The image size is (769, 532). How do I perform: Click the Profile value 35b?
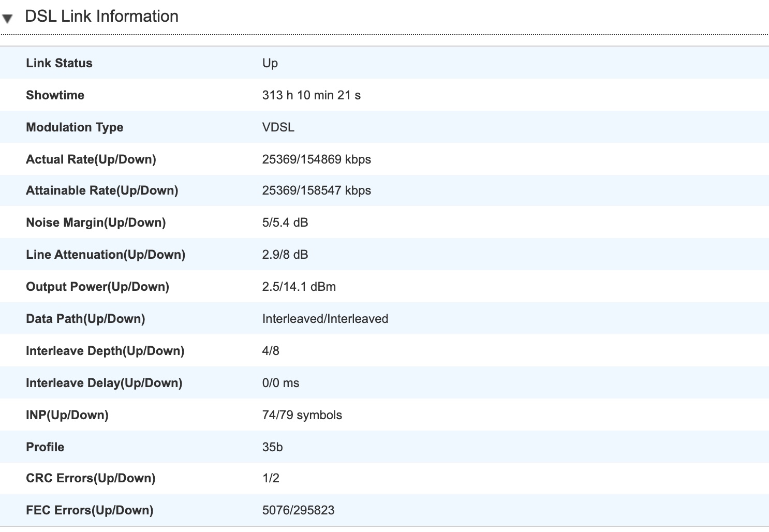[272, 447]
